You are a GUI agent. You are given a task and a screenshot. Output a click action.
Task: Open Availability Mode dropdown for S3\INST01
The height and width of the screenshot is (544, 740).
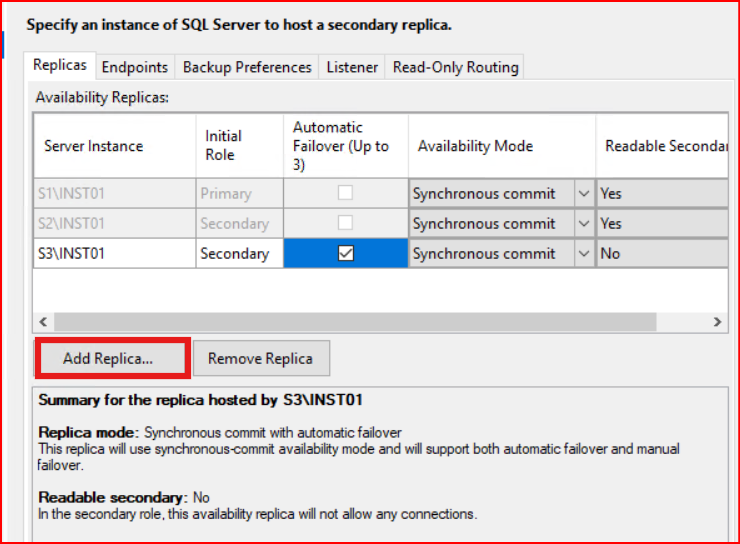pyautogui.click(x=584, y=254)
